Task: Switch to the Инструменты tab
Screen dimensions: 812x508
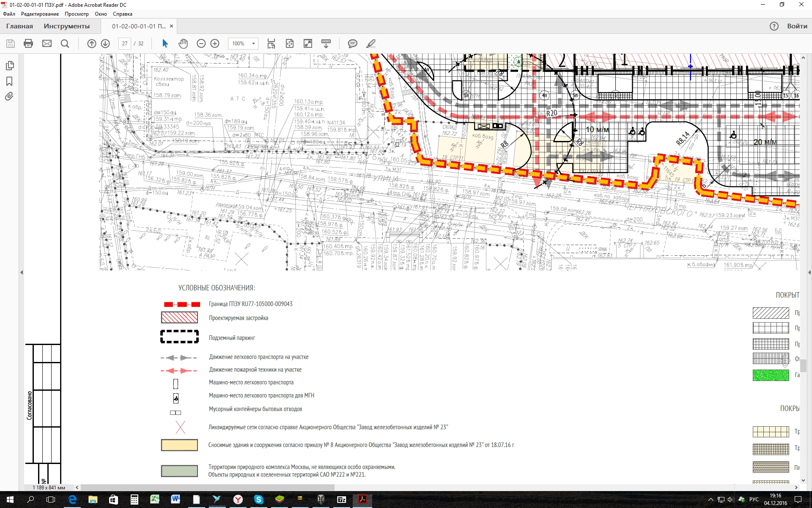Action: [x=66, y=26]
